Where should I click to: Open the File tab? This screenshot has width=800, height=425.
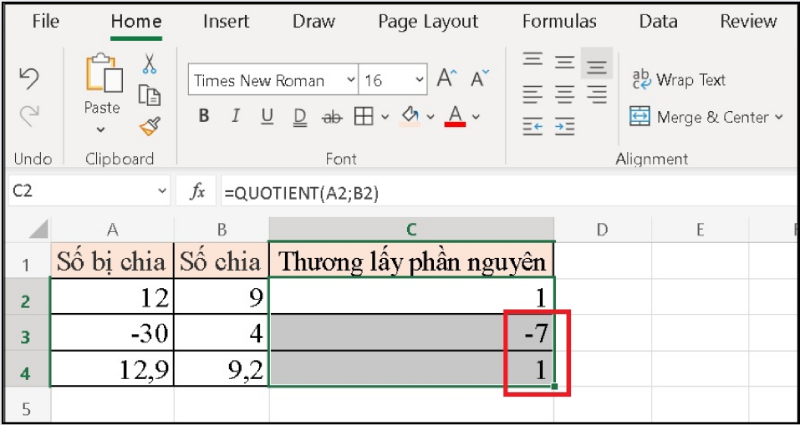pyautogui.click(x=45, y=21)
